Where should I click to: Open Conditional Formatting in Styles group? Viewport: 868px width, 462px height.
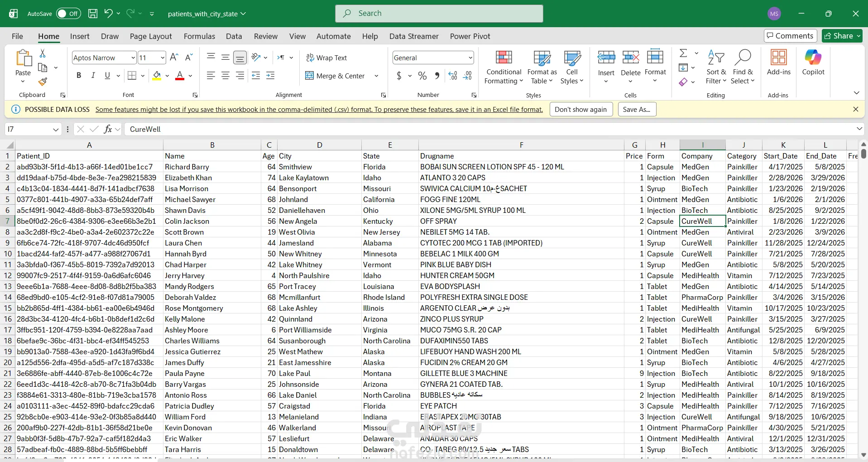coord(504,67)
